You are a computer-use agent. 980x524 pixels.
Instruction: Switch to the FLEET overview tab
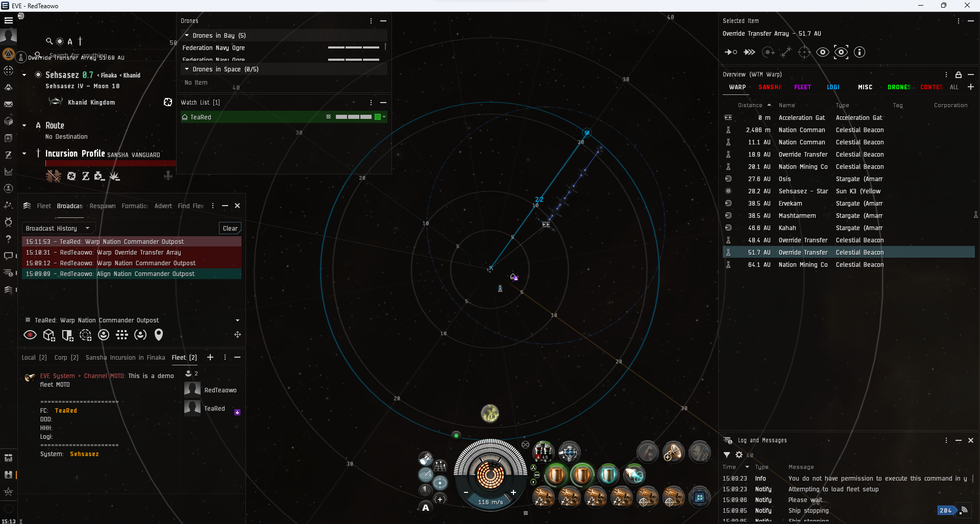pyautogui.click(x=803, y=87)
